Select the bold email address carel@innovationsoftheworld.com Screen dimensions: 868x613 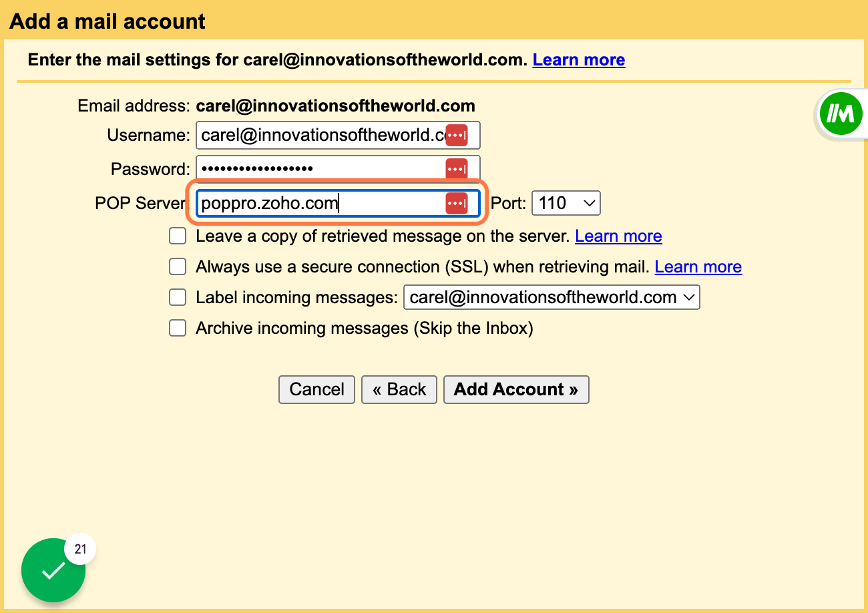(335, 106)
